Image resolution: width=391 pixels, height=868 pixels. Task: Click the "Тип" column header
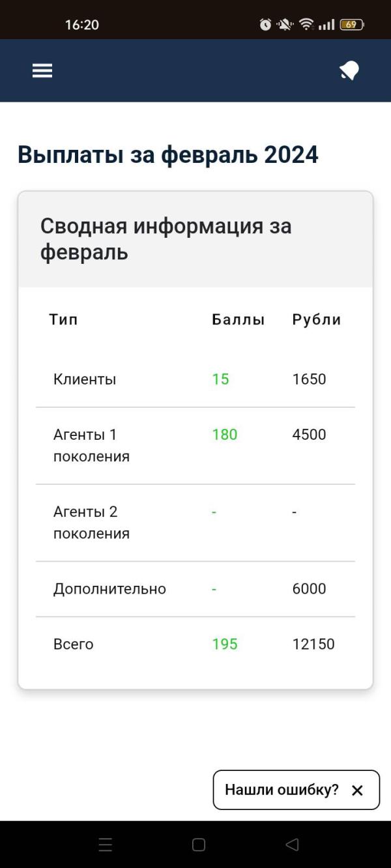coord(63,319)
